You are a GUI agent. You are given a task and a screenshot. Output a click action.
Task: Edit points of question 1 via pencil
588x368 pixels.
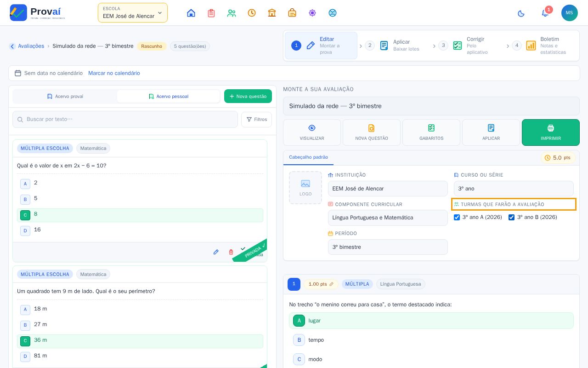pyautogui.click(x=332, y=284)
